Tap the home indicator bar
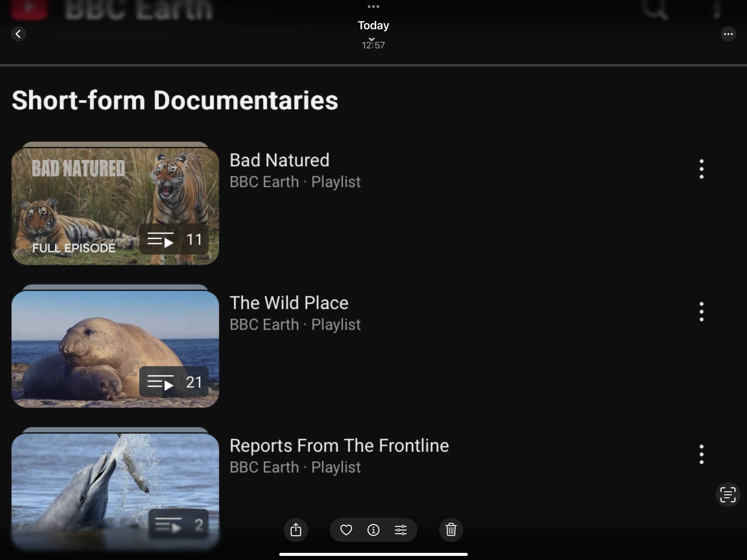Screen dimensions: 747x560 point(373,554)
